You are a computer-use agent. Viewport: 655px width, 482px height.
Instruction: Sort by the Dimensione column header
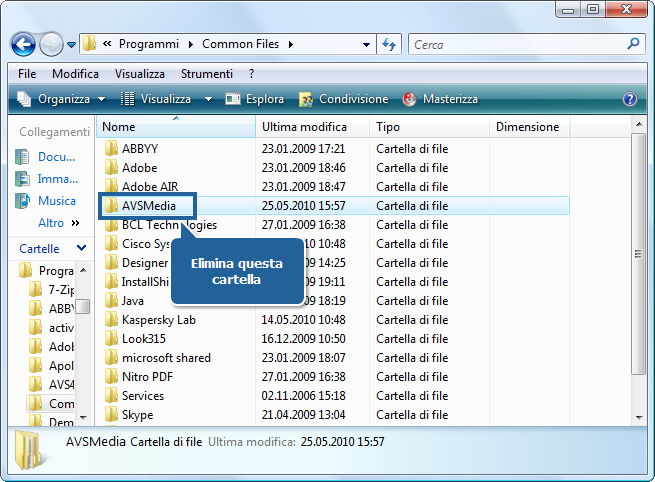click(529, 127)
